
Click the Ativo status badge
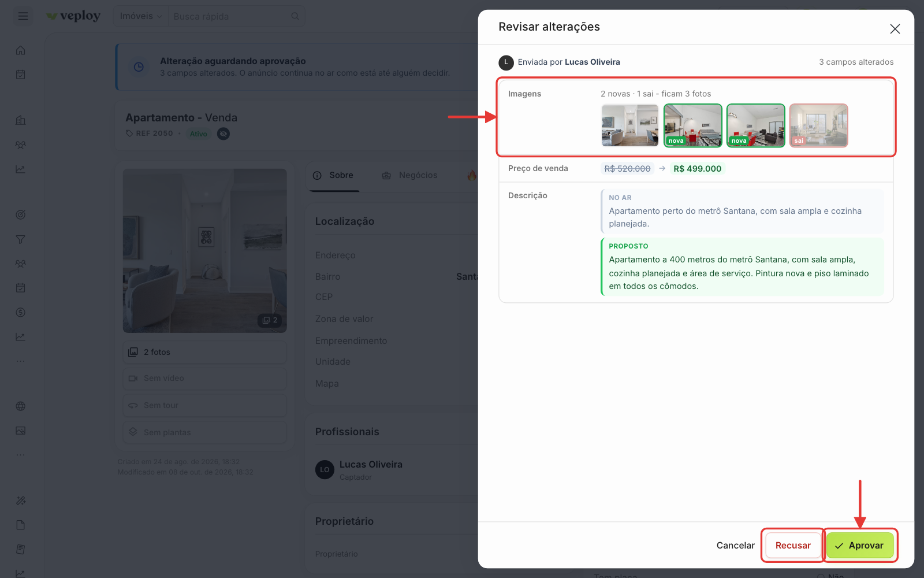[x=198, y=134]
